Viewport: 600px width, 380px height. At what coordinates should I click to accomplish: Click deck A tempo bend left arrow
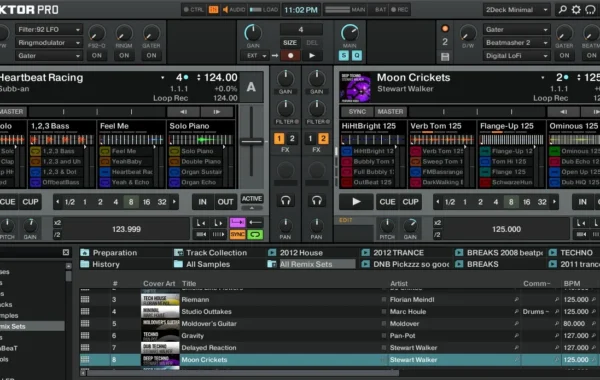[x=183, y=112]
